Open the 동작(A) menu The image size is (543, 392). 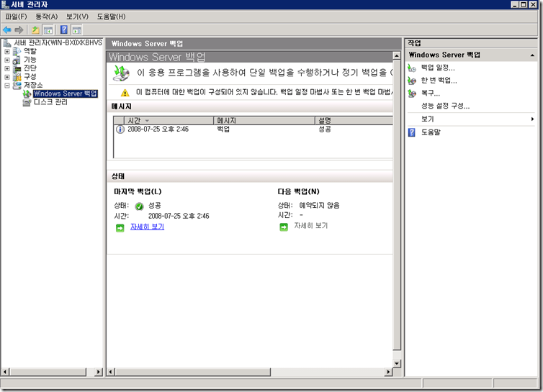47,17
